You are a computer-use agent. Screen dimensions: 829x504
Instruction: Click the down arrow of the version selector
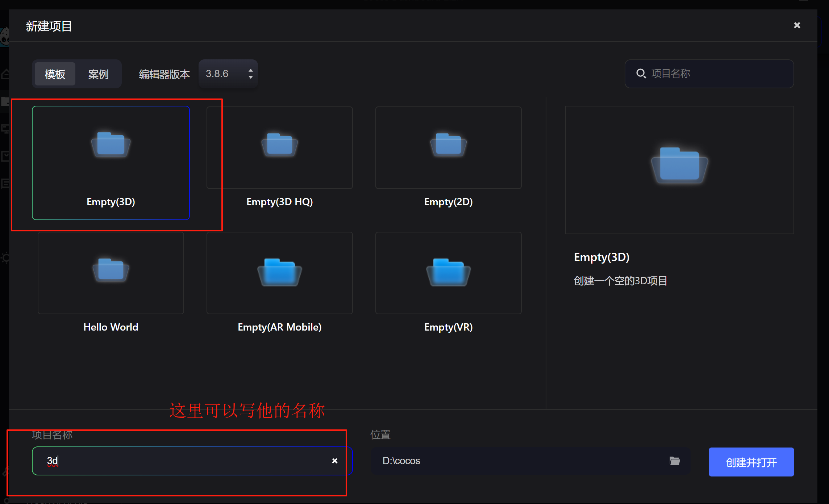coord(250,77)
